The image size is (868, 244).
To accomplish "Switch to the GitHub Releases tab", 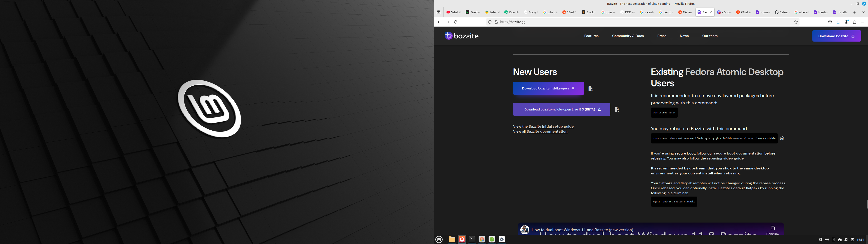I will click(x=782, y=12).
